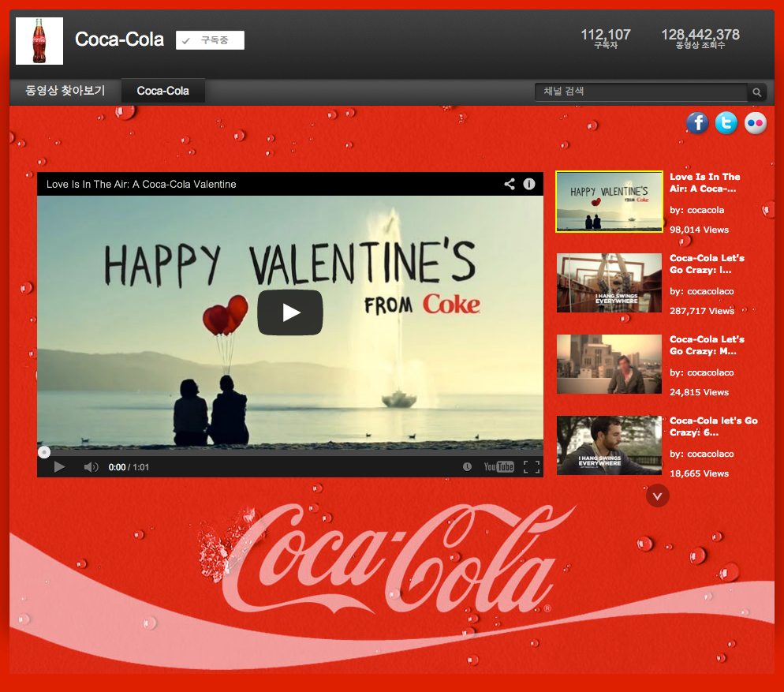
Task: Toggle the 구독중 subscription button
Action: pos(210,39)
